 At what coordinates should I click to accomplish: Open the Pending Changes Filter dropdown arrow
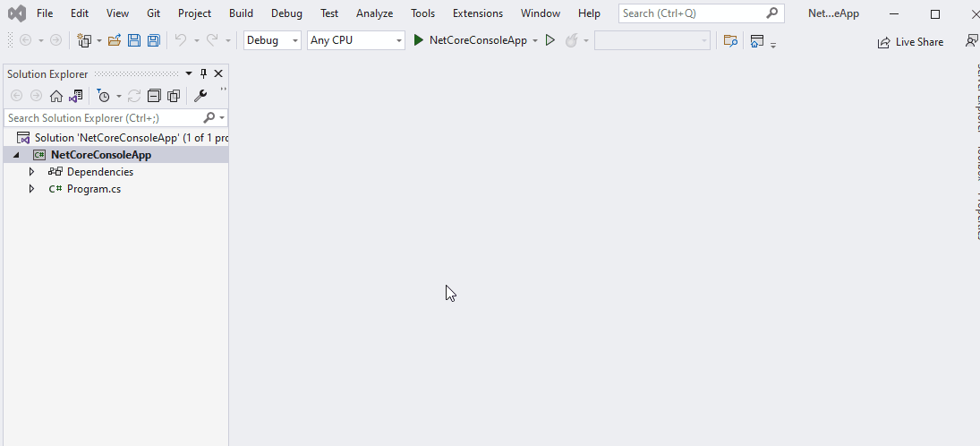tap(119, 97)
